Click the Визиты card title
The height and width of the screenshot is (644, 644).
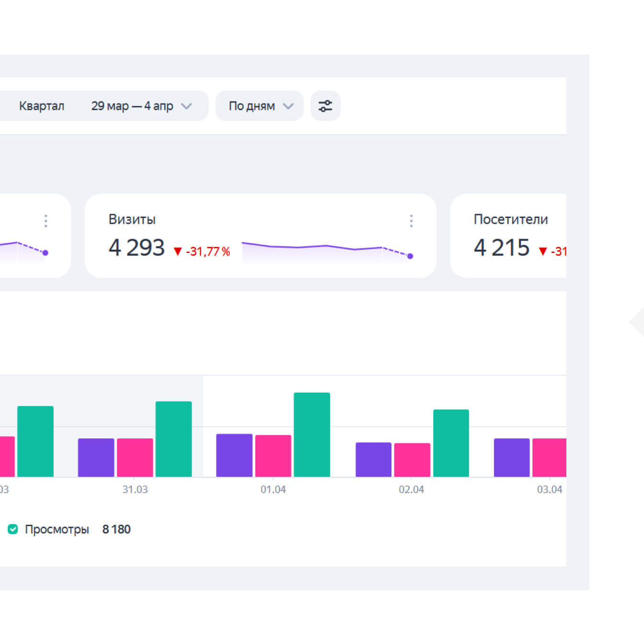coord(132,219)
